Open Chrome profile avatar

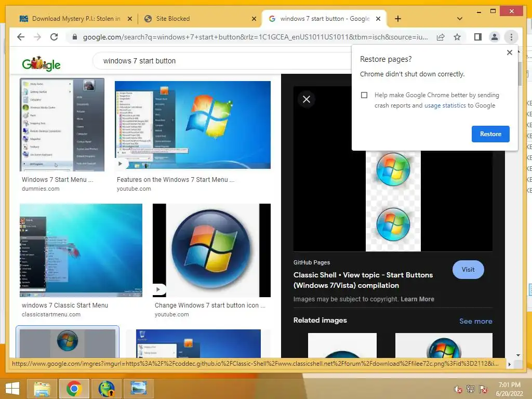click(x=495, y=37)
